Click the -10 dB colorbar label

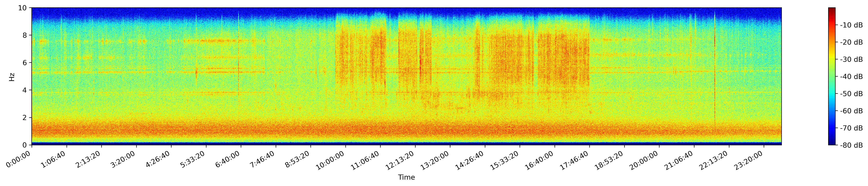pos(852,25)
